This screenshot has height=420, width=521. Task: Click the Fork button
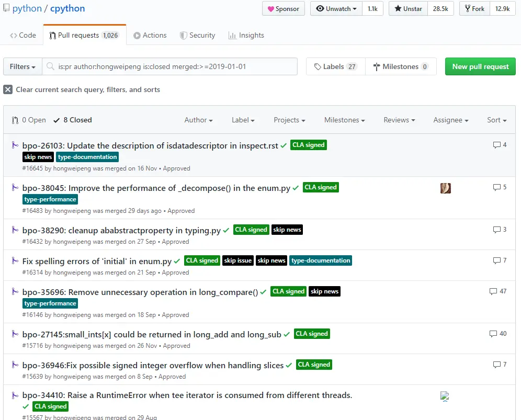(474, 9)
